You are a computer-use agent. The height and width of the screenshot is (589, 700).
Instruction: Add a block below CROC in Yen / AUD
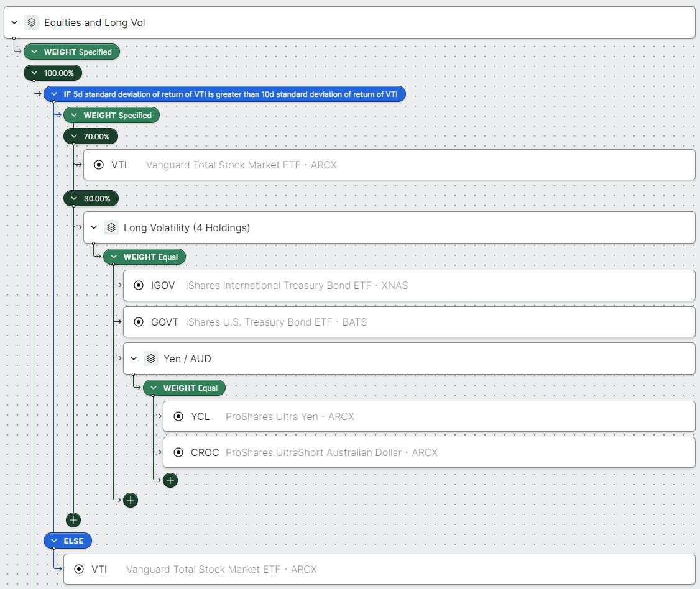tap(170, 480)
